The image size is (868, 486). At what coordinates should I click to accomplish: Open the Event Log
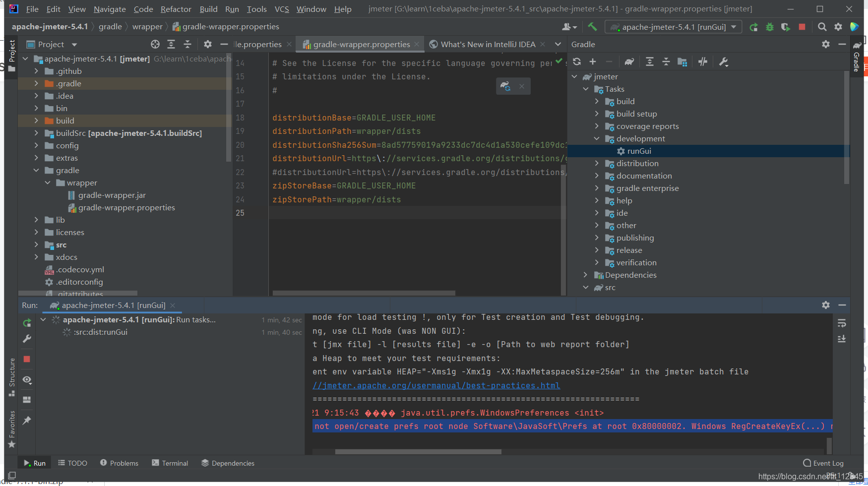pos(823,463)
